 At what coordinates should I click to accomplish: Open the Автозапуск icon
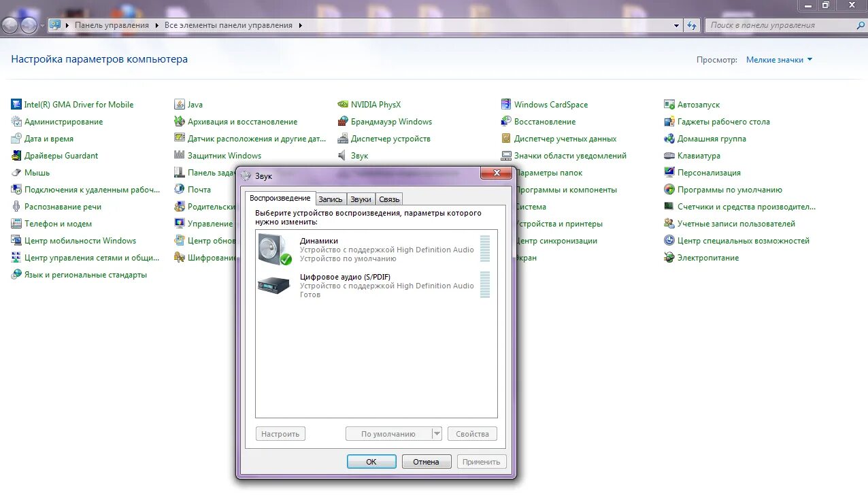(669, 104)
